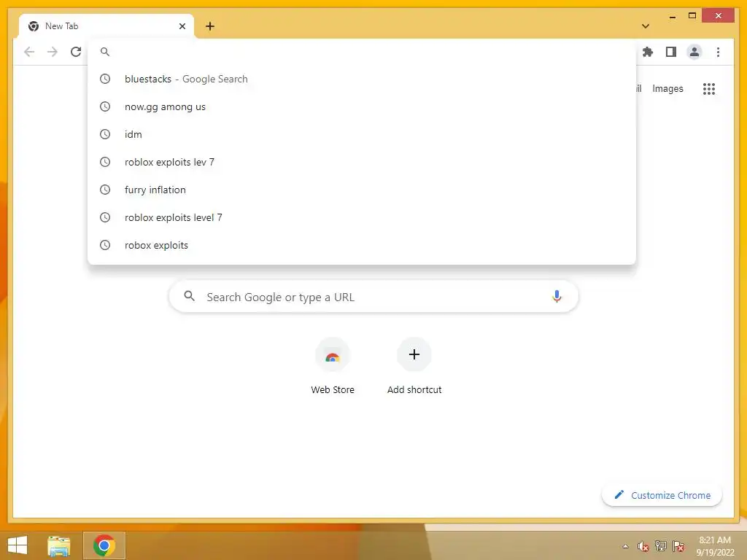Click the Search Google or type a URL box
Image resolution: width=747 pixels, height=560 pixels.
[373, 297]
